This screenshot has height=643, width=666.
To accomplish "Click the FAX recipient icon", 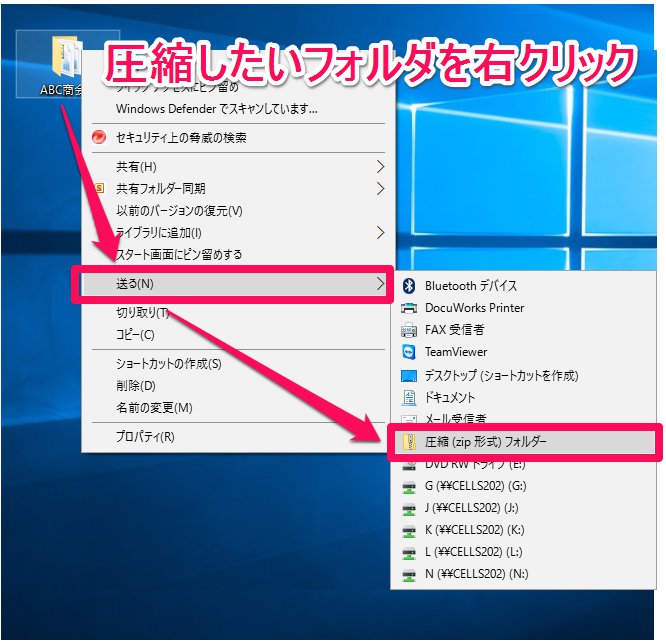I will [x=408, y=330].
